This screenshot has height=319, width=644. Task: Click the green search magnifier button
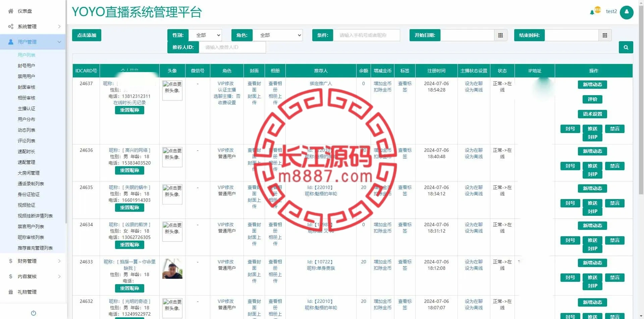click(626, 47)
